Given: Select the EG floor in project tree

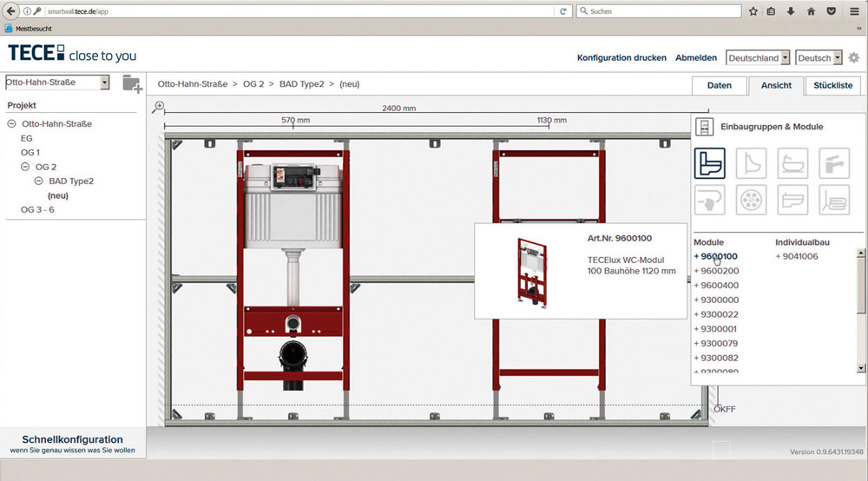Looking at the screenshot, I should click(27, 138).
